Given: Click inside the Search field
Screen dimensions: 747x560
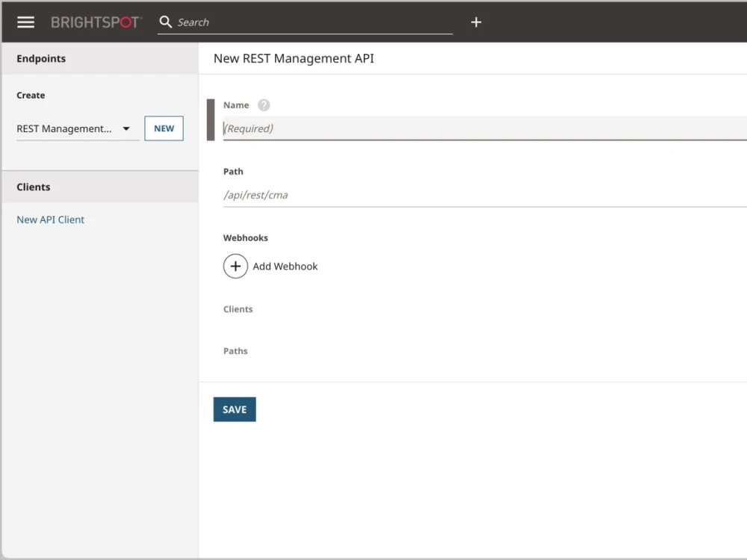Looking at the screenshot, I should click(x=299, y=22).
